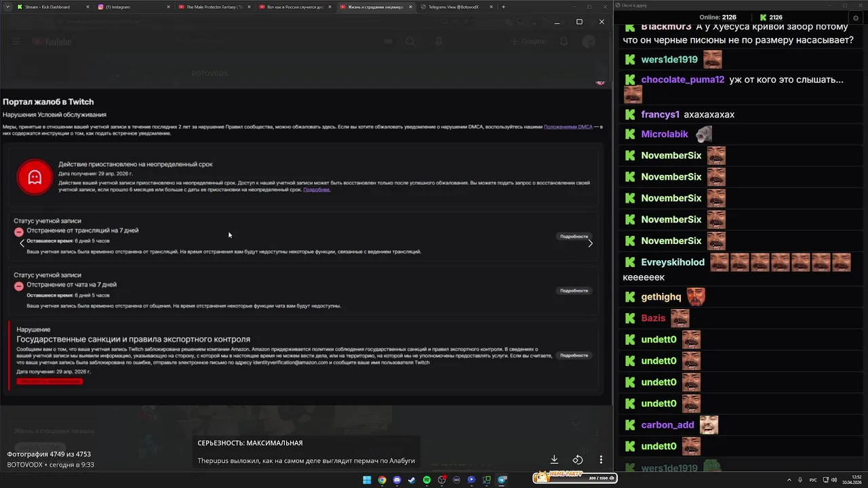Open the browser tab search dropdown

pos(6,7)
